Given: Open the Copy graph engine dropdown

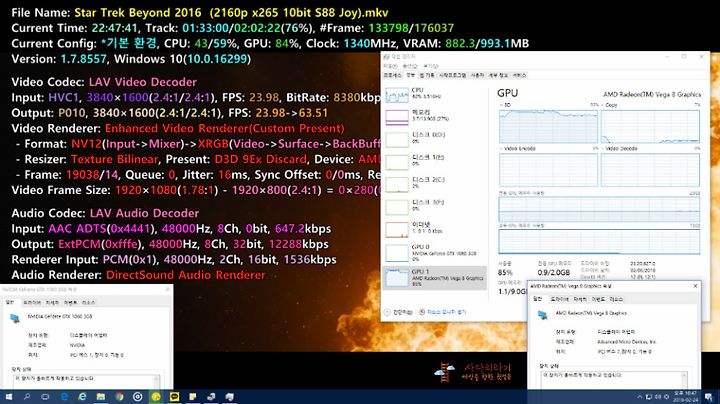Looking at the screenshot, I should click(x=609, y=105).
